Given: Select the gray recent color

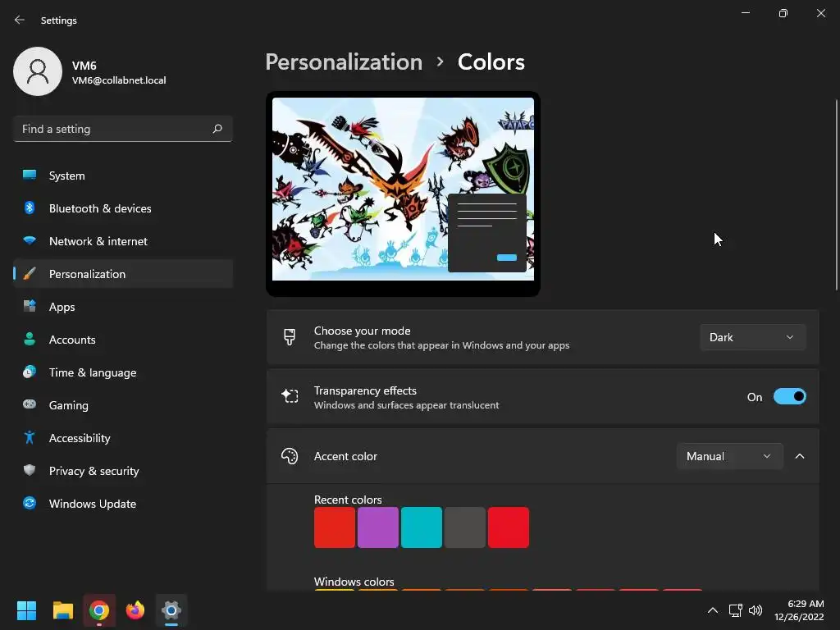Looking at the screenshot, I should tap(465, 527).
